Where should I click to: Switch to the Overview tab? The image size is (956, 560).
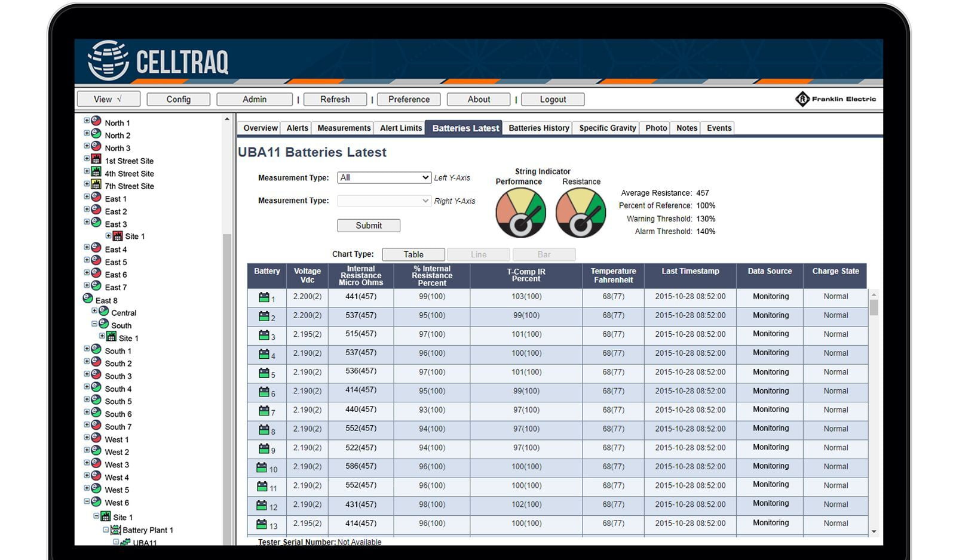tap(261, 128)
